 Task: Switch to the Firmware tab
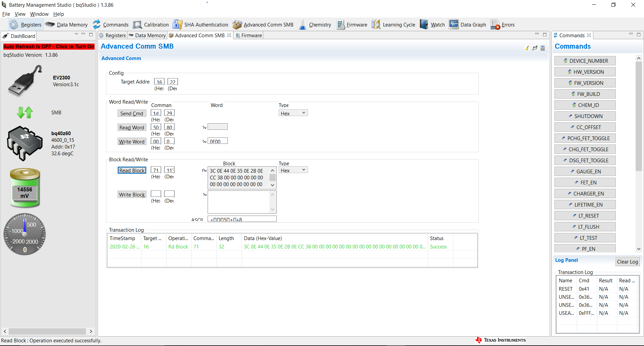249,36
